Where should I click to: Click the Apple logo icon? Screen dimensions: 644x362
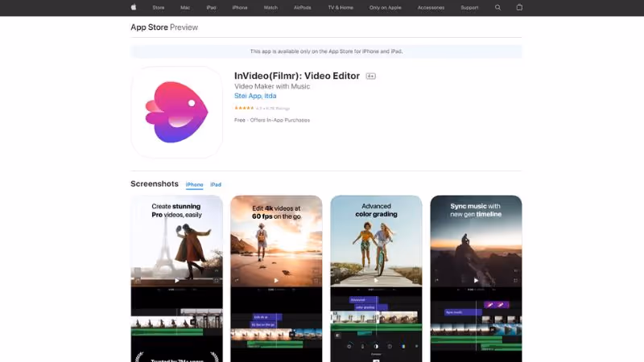134,7
